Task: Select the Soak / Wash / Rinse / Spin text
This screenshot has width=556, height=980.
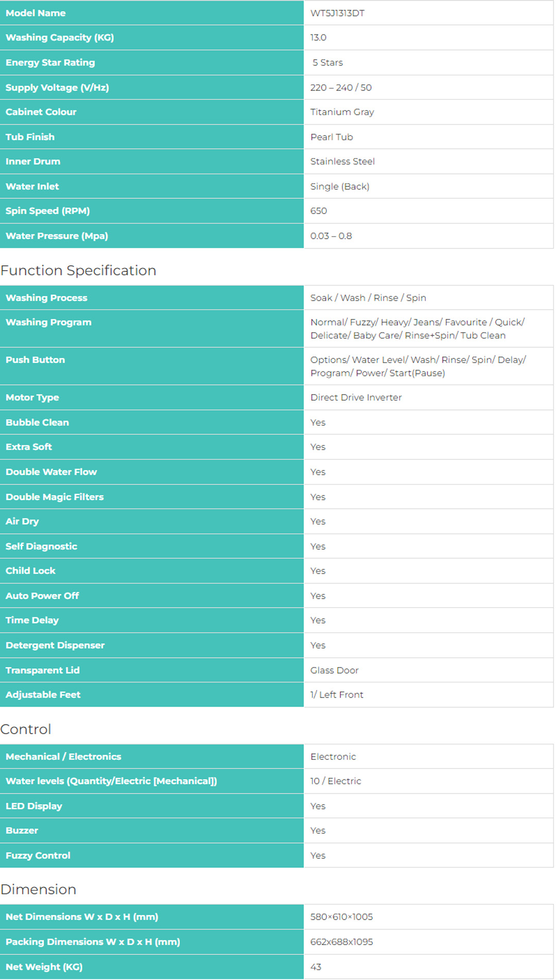Action: tap(368, 298)
